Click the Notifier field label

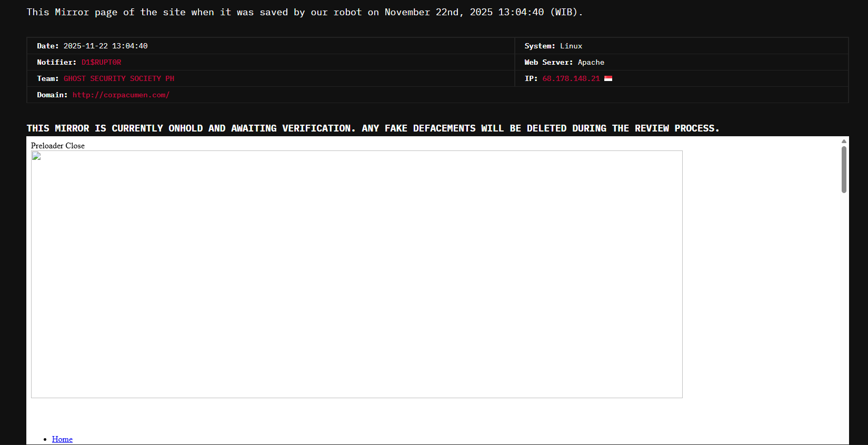[x=56, y=62]
